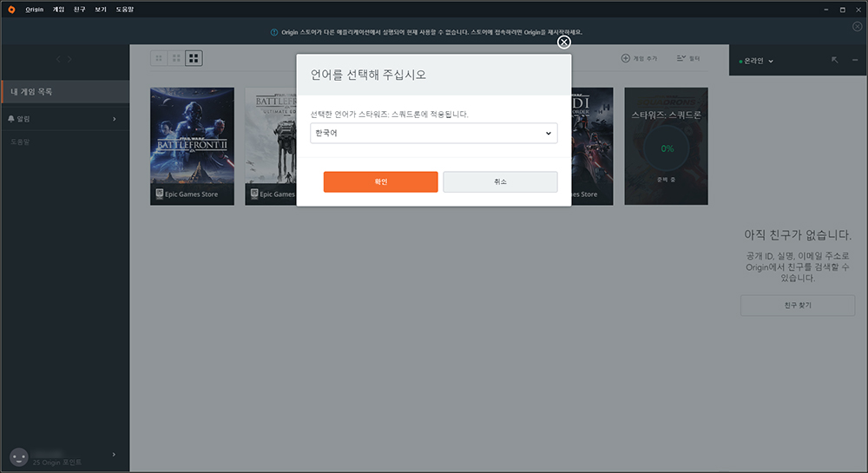Select the Jedi Fallen Order game tile

(592, 146)
